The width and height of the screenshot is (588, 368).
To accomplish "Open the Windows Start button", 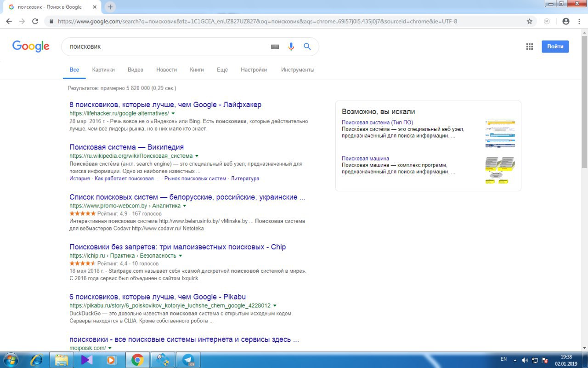I will point(11,360).
